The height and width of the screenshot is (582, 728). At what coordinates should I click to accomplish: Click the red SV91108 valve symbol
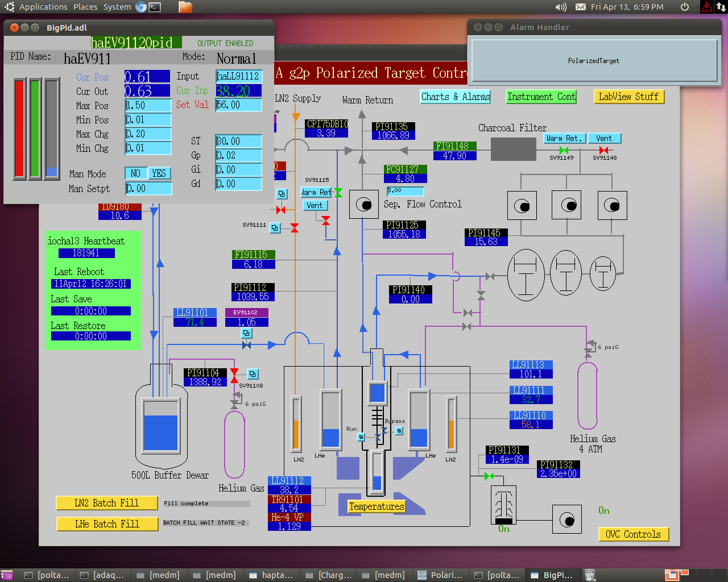click(x=234, y=376)
